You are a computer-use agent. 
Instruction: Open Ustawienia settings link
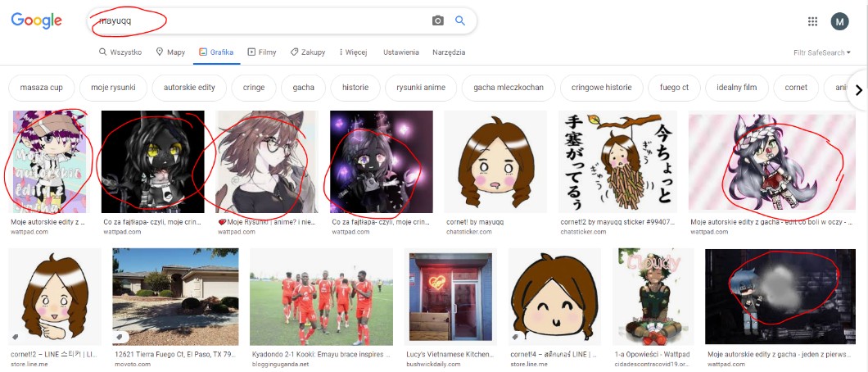click(x=401, y=52)
